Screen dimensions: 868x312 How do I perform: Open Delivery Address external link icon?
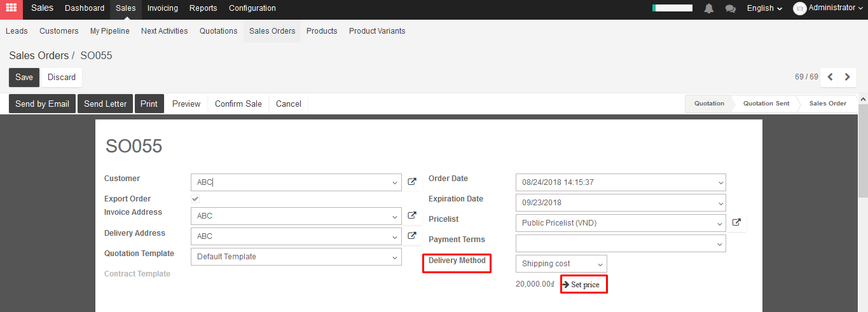coord(412,236)
